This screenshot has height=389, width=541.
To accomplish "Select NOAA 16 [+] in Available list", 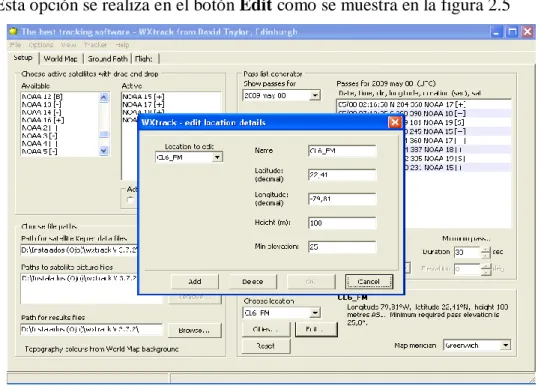I will pos(43,120).
